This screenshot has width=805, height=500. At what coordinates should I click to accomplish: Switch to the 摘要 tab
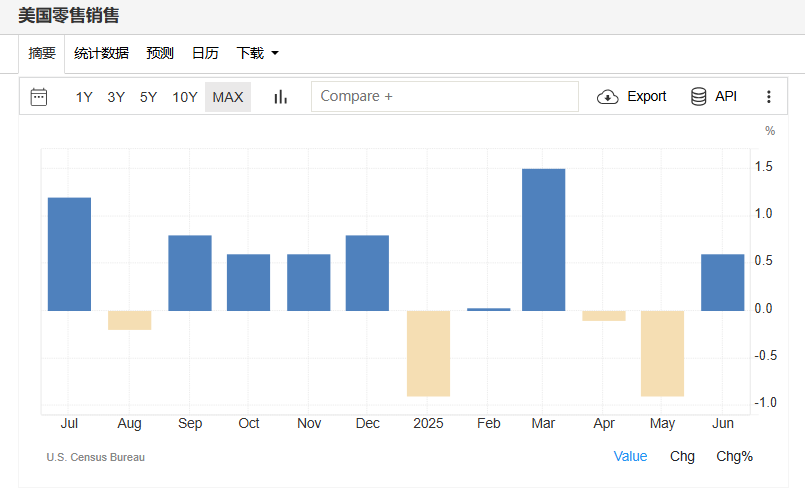tap(42, 53)
